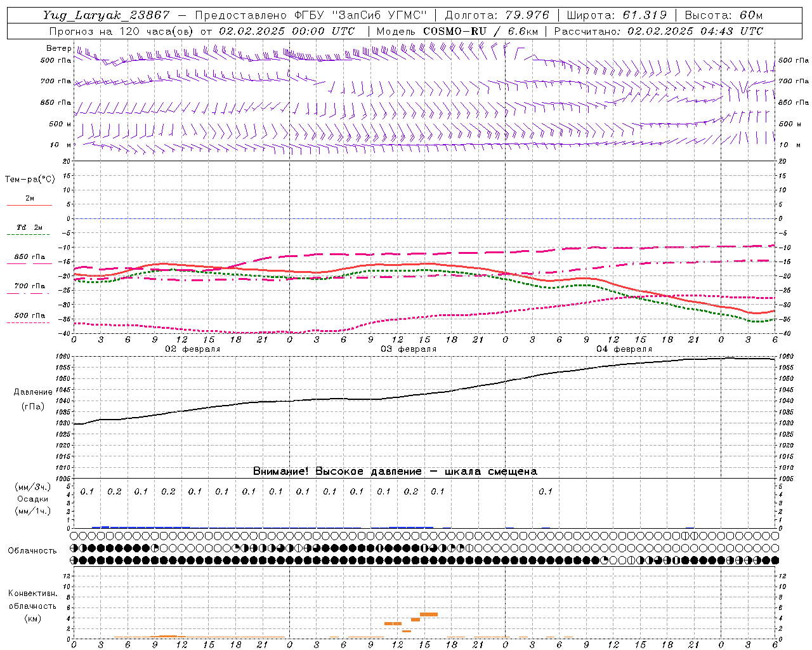Click the blue precipitation bar on 02 февраля
812x650 pixels.
click(141, 527)
